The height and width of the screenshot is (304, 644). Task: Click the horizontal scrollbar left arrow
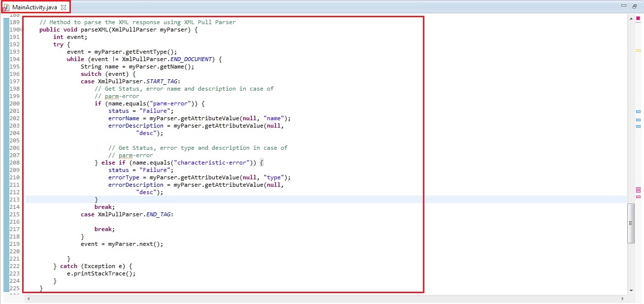pyautogui.click(x=28, y=299)
